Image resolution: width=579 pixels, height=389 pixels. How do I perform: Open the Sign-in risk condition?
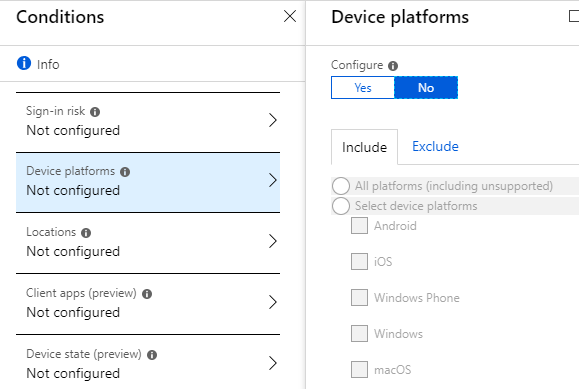click(148, 122)
